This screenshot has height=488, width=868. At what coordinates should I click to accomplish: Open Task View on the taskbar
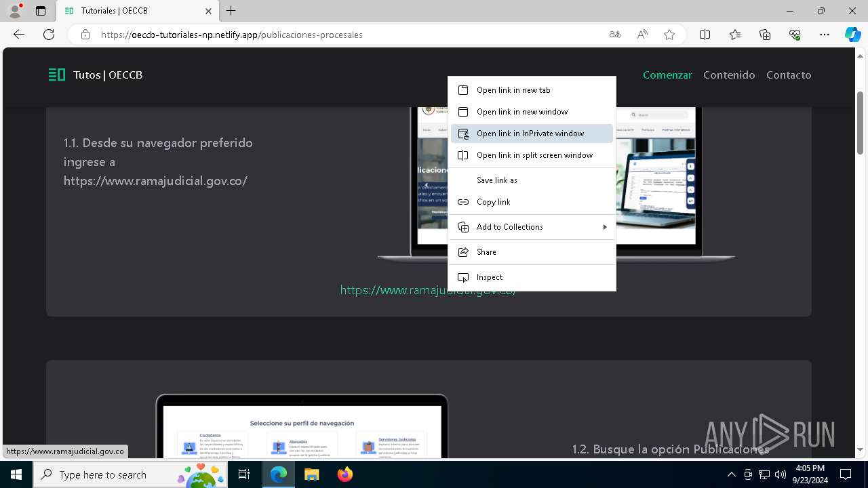point(245,474)
